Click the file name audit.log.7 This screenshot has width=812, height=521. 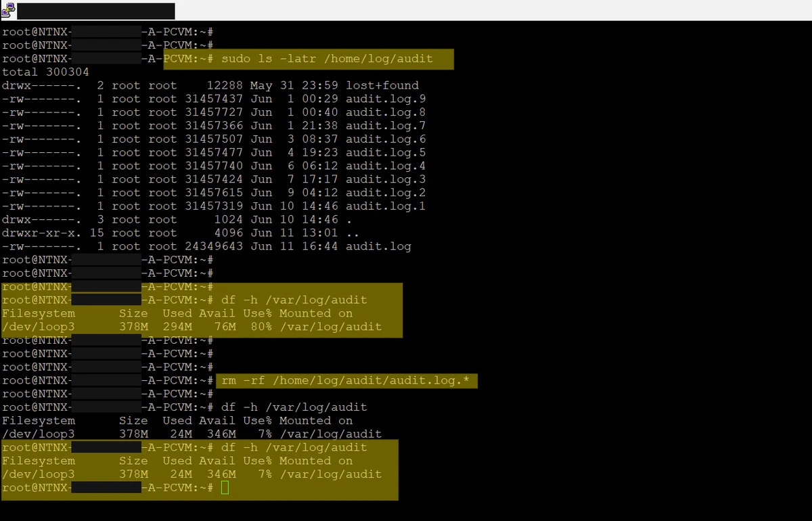point(386,126)
